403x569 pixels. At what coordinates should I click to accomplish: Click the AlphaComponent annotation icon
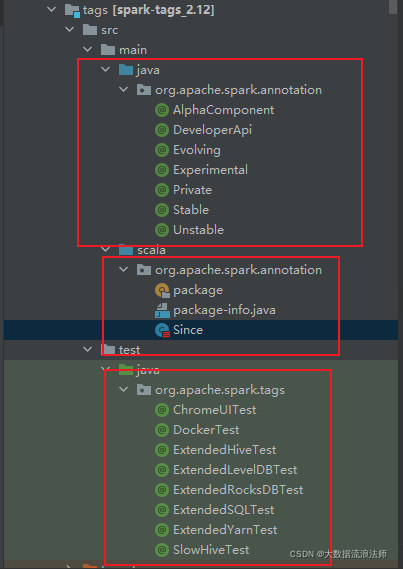point(162,110)
